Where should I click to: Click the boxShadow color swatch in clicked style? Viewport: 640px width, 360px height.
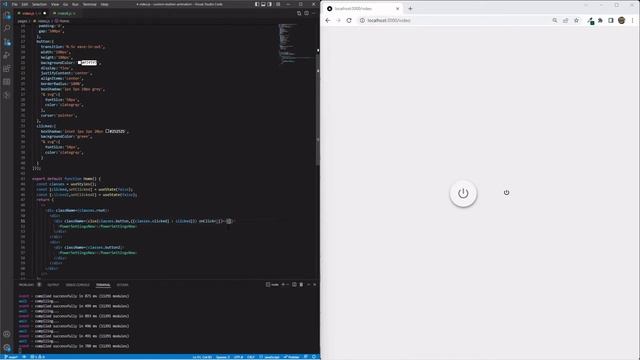(x=107, y=131)
